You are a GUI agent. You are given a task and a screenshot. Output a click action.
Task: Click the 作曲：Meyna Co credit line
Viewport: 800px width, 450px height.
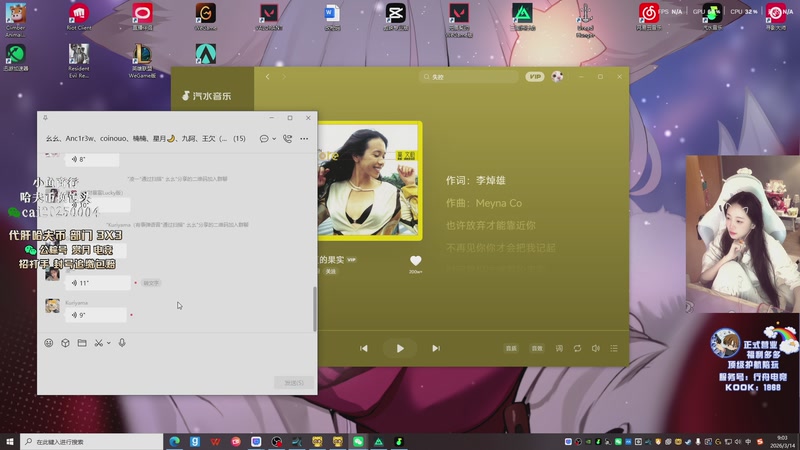click(x=484, y=203)
